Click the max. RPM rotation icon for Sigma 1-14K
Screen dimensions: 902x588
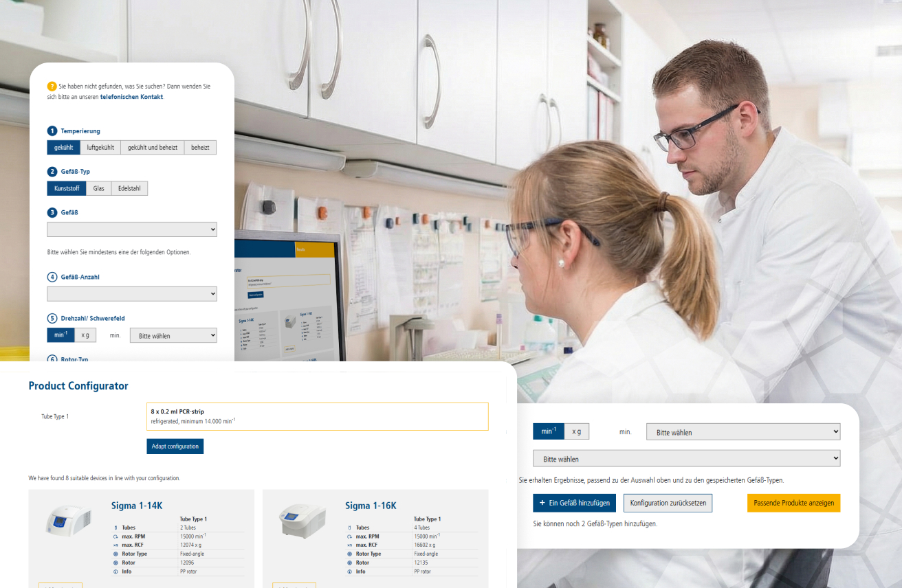coord(117,536)
